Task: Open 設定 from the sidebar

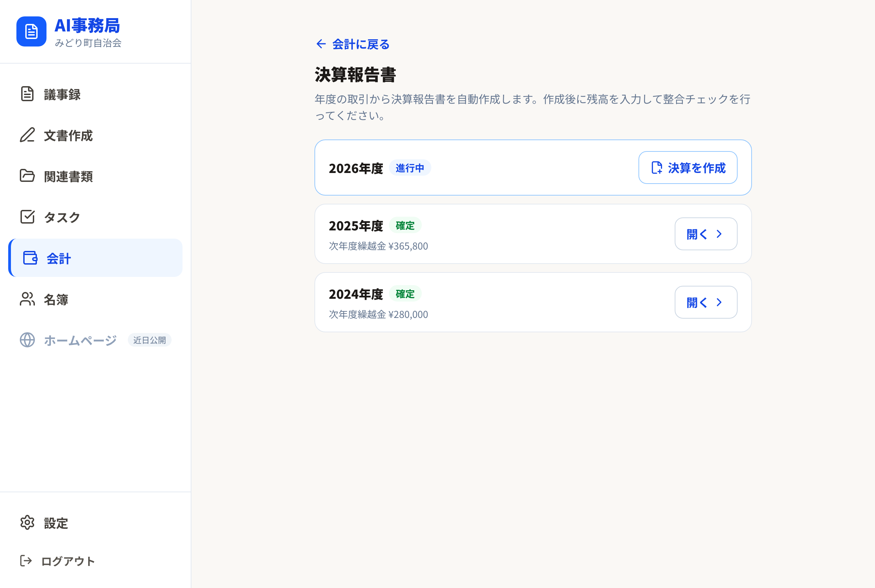Action: tap(95, 523)
